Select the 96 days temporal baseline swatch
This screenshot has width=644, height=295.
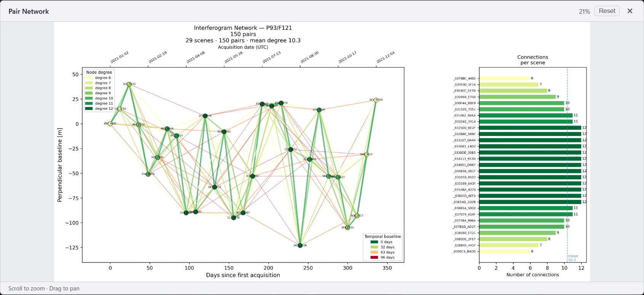point(374,258)
